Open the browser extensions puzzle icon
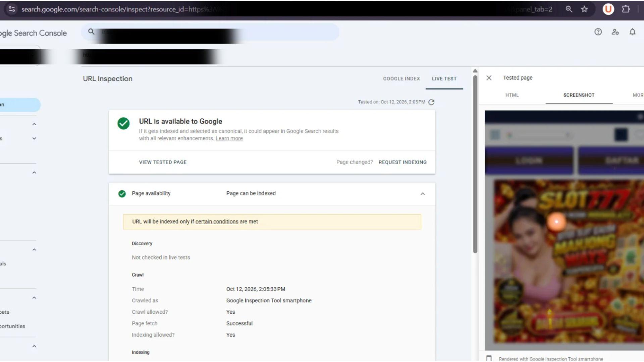Screen dimensions: 644x362 click(626, 9)
